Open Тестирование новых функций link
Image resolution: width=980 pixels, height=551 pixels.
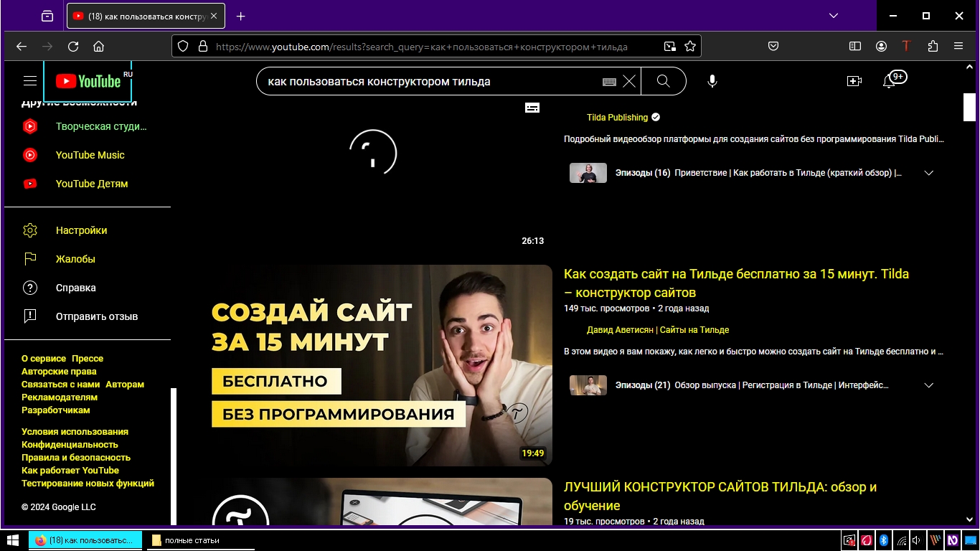click(88, 483)
